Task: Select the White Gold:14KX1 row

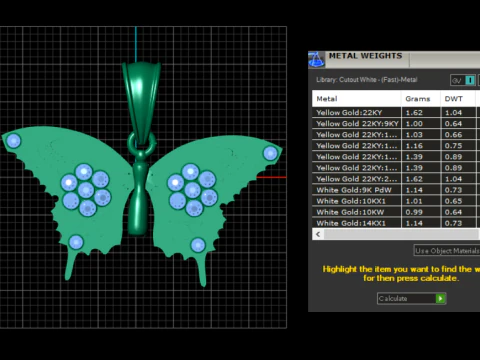Action: (x=396, y=223)
